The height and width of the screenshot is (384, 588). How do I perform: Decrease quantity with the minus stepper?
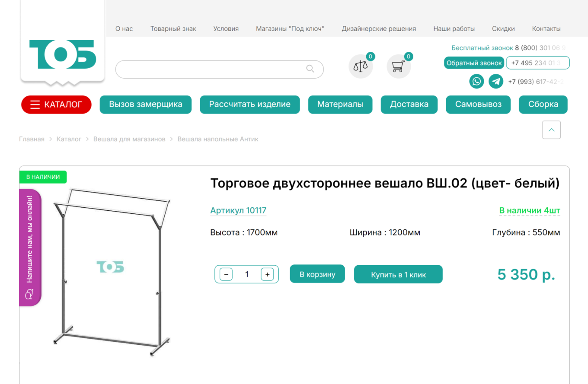226,274
